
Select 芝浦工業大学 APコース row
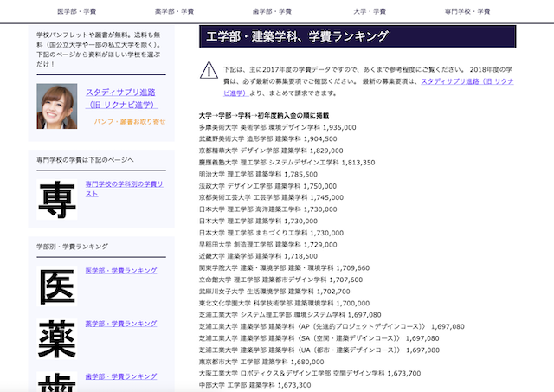(332, 326)
